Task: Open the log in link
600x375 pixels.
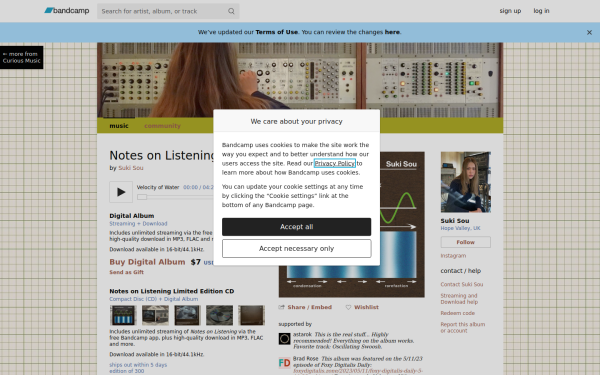Action: tap(541, 11)
